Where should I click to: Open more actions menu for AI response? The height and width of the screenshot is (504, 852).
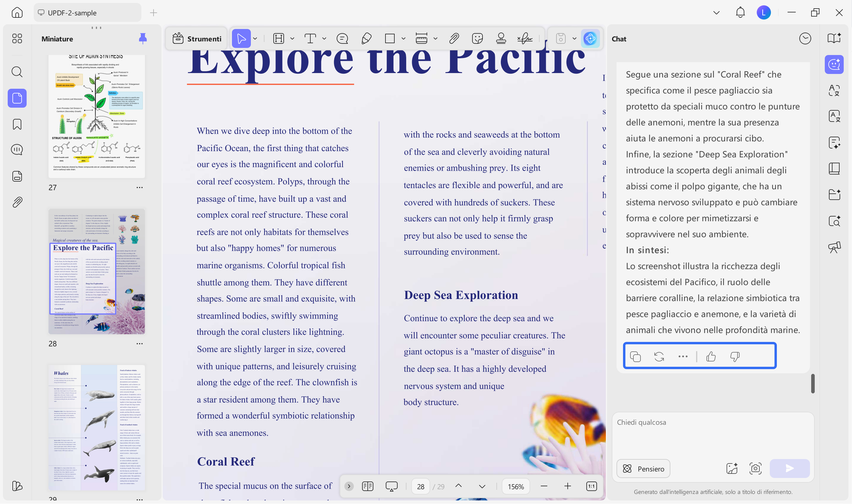(683, 357)
